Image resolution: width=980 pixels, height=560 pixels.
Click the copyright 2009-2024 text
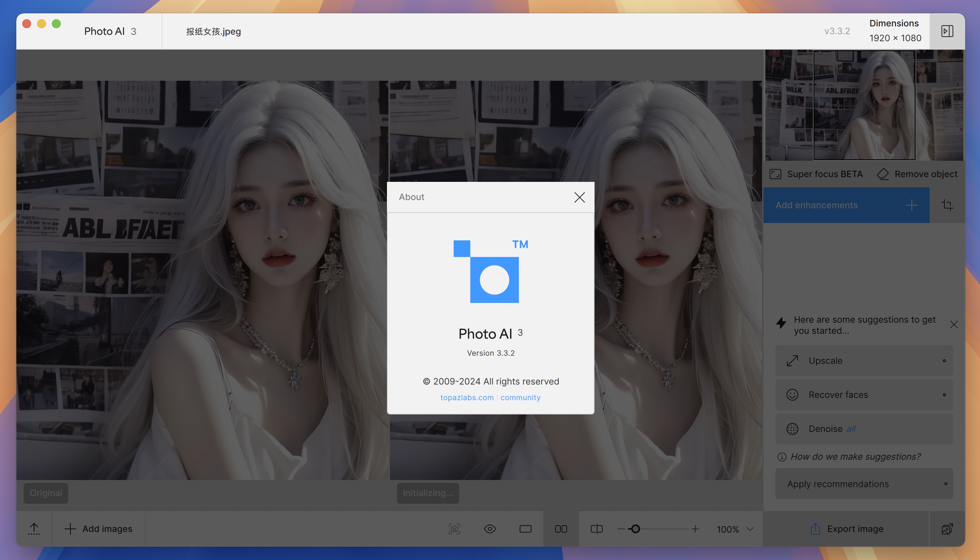pos(490,381)
